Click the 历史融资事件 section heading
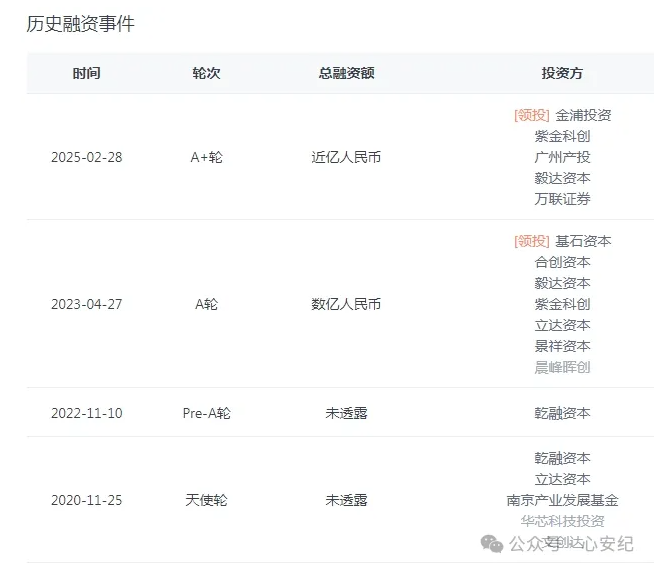Image resolution: width=667 pixels, height=580 pixels. tap(80, 24)
